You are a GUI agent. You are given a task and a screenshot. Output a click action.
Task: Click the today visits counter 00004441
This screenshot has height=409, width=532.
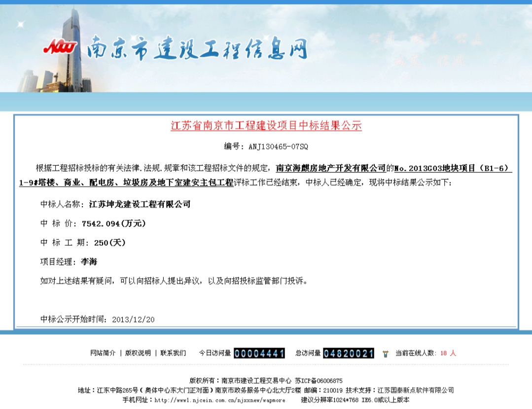pyautogui.click(x=259, y=353)
